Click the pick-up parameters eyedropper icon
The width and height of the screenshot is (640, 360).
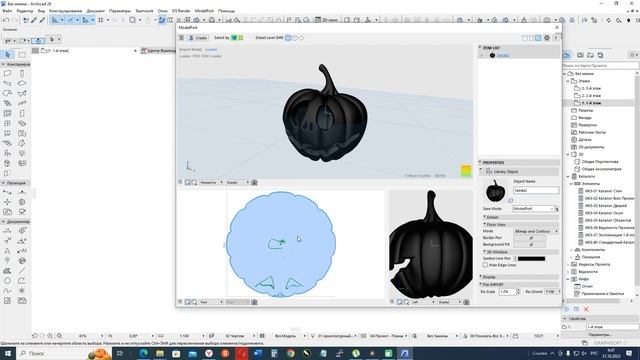(x=34, y=20)
